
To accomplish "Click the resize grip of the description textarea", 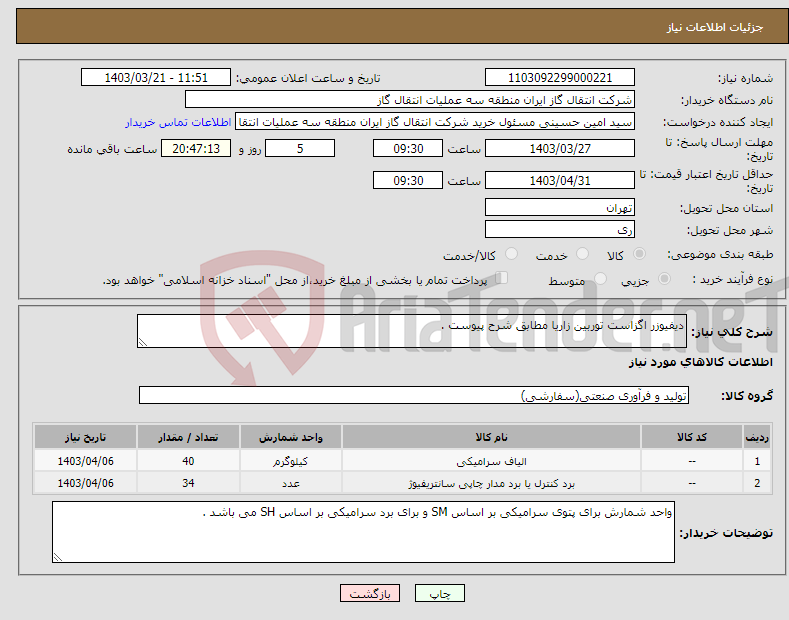I will pyautogui.click(x=143, y=343).
